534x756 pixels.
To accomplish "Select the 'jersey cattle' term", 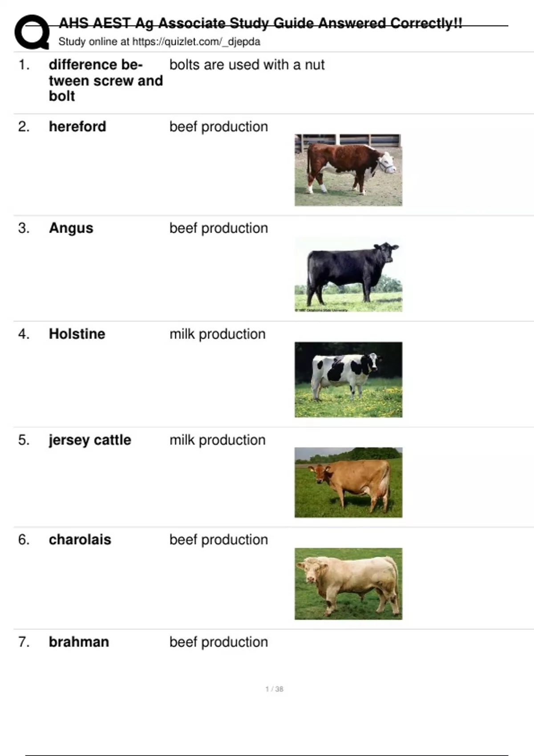I will 90,440.
